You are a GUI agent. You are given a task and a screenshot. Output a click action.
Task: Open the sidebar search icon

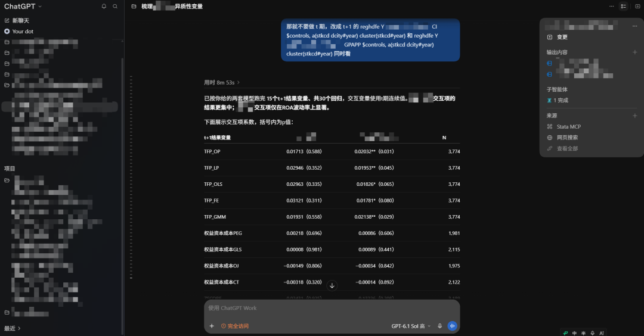pyautogui.click(x=115, y=6)
